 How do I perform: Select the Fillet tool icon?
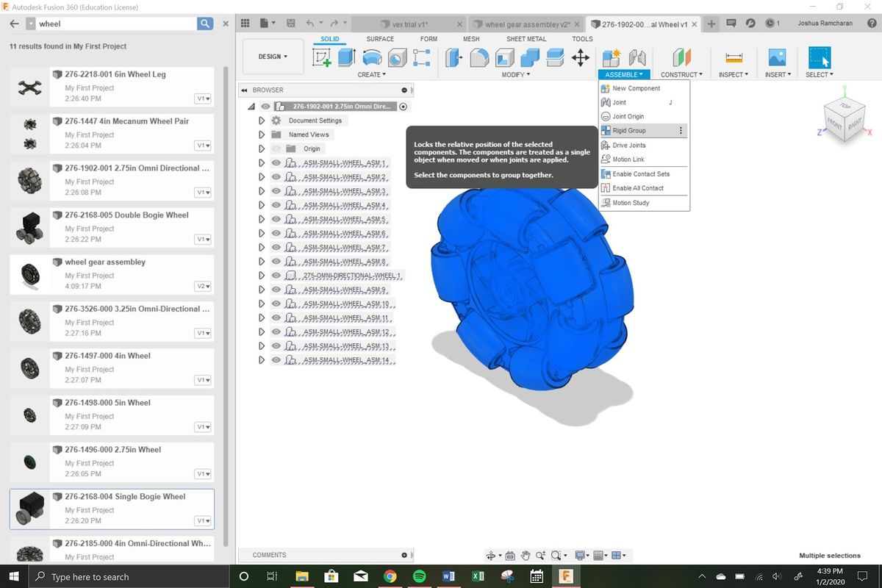pyautogui.click(x=479, y=57)
